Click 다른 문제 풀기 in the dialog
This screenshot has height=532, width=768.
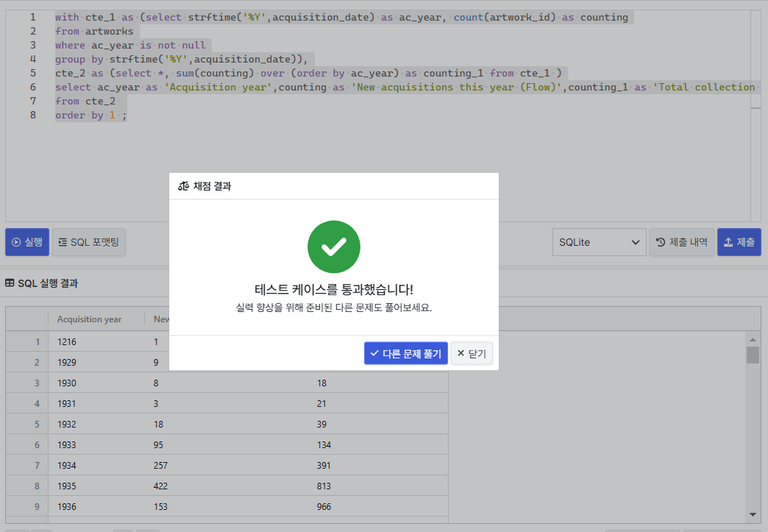[x=405, y=353]
